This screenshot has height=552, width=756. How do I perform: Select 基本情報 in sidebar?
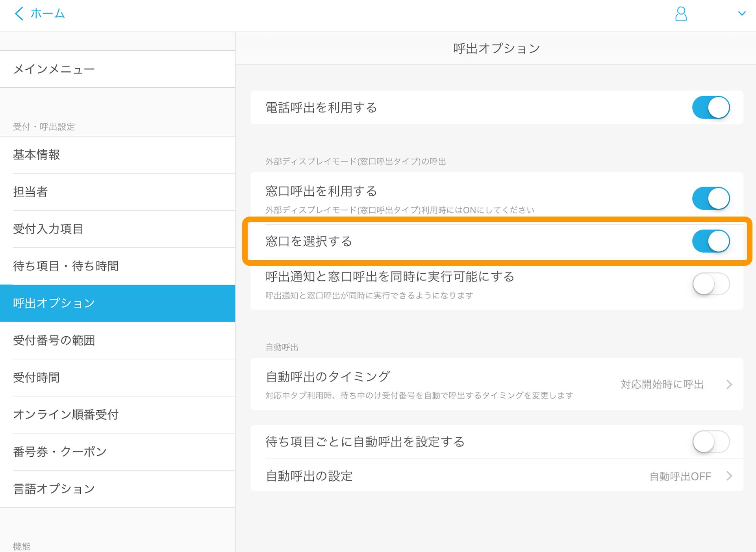pos(118,155)
